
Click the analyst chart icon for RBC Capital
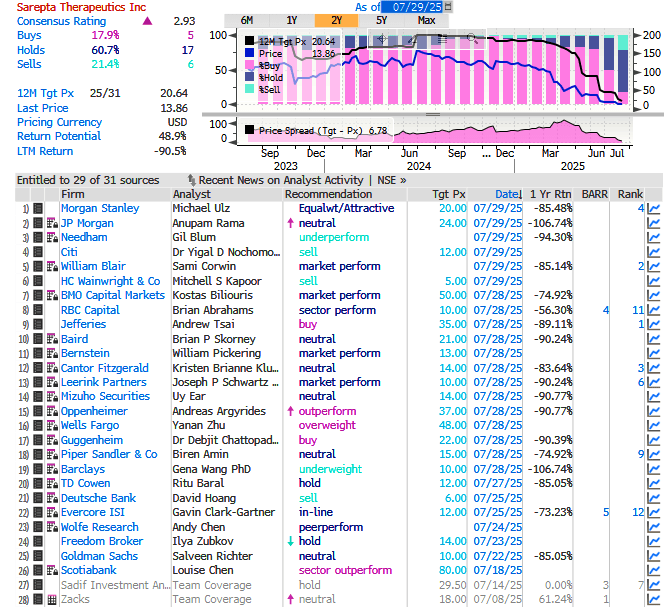(x=654, y=310)
